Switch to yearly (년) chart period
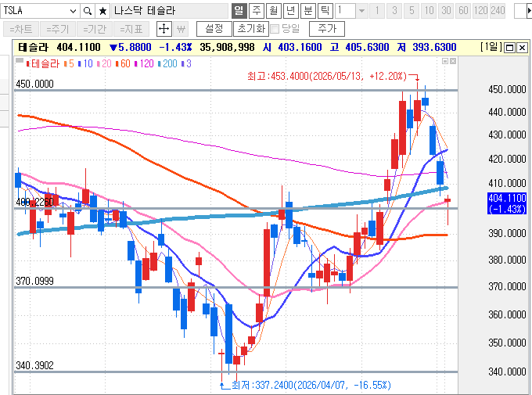 (x=291, y=11)
